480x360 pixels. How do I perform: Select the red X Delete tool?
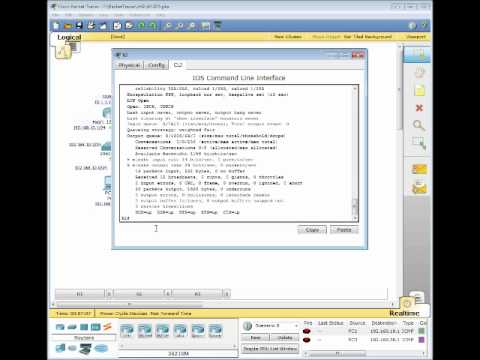pos(419,108)
